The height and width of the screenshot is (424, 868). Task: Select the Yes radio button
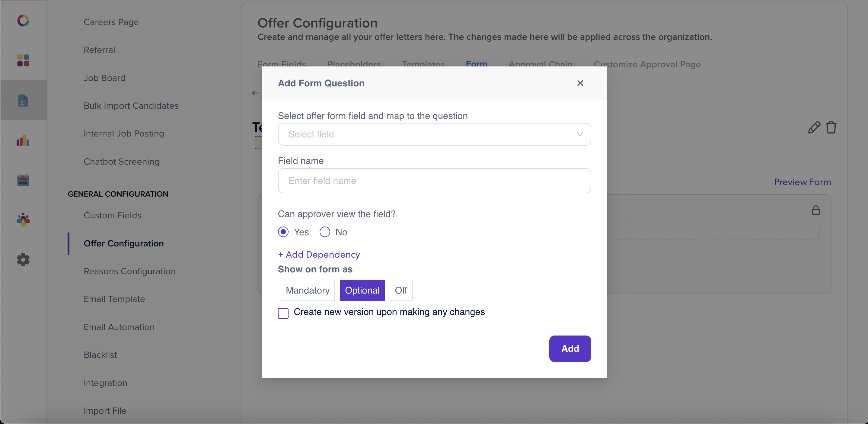(283, 232)
